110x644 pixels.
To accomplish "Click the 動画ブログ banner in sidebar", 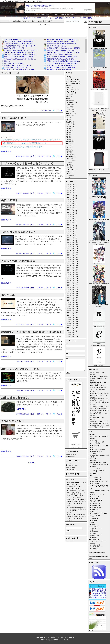I will [x=97, y=603].
